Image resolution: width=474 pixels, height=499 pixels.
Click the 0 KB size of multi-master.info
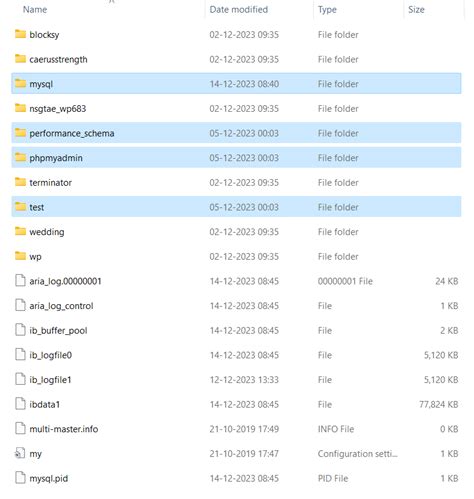coord(449,429)
